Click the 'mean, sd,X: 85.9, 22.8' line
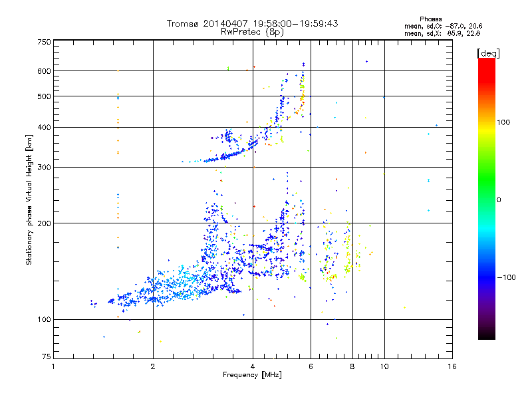 [x=442, y=33]
